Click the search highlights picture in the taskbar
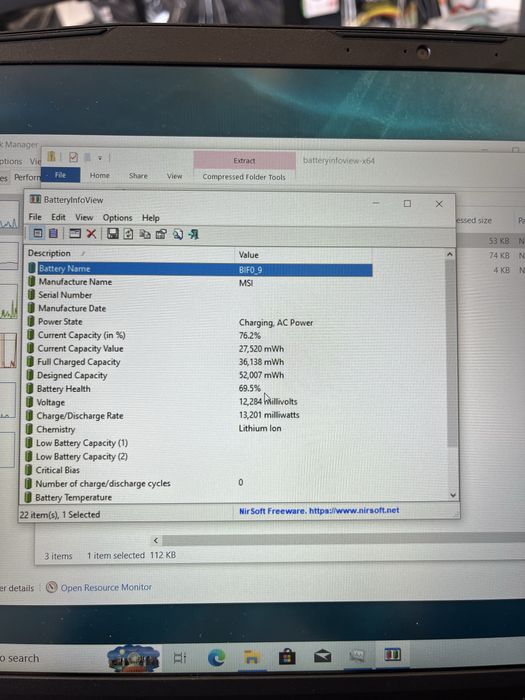The height and width of the screenshot is (700, 525). (x=133, y=658)
